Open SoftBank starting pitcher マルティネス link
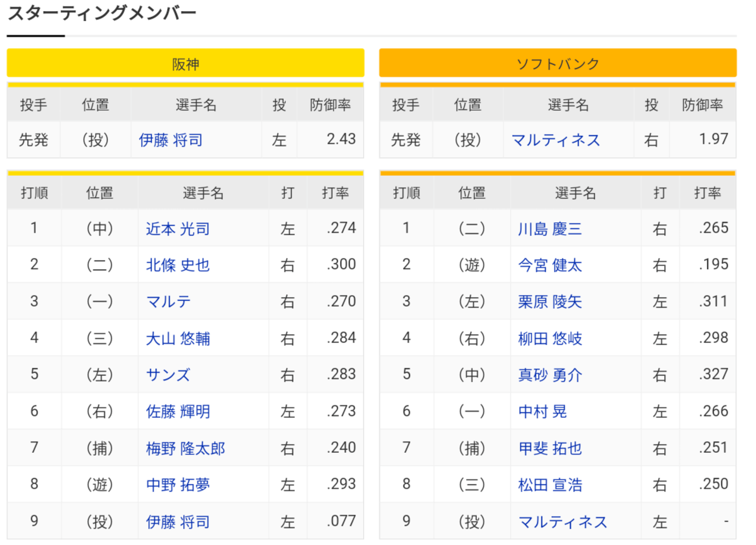This screenshot has width=756, height=545. (555, 140)
